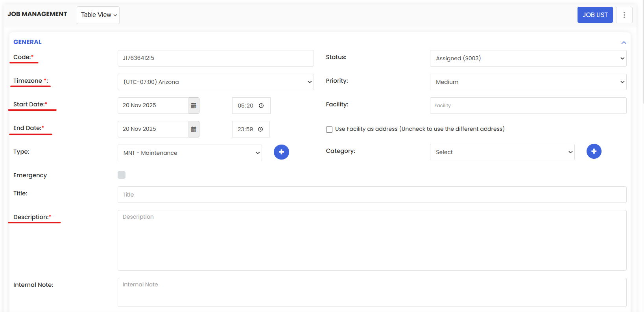The image size is (644, 312).
Task: Toggle the Emergency checkbox
Action: pos(122,175)
